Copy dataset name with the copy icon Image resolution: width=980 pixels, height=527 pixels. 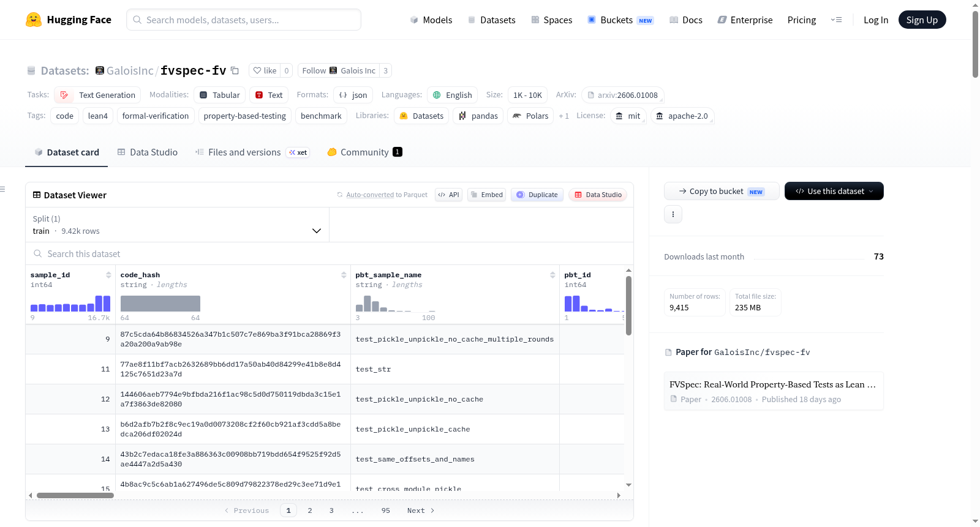pos(235,70)
